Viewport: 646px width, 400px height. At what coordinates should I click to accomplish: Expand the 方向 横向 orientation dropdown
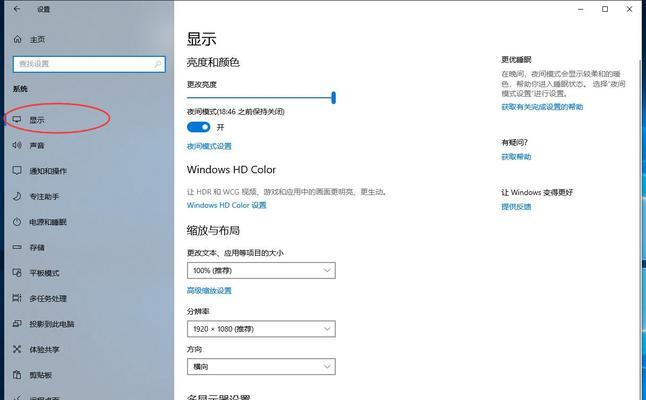(x=261, y=367)
